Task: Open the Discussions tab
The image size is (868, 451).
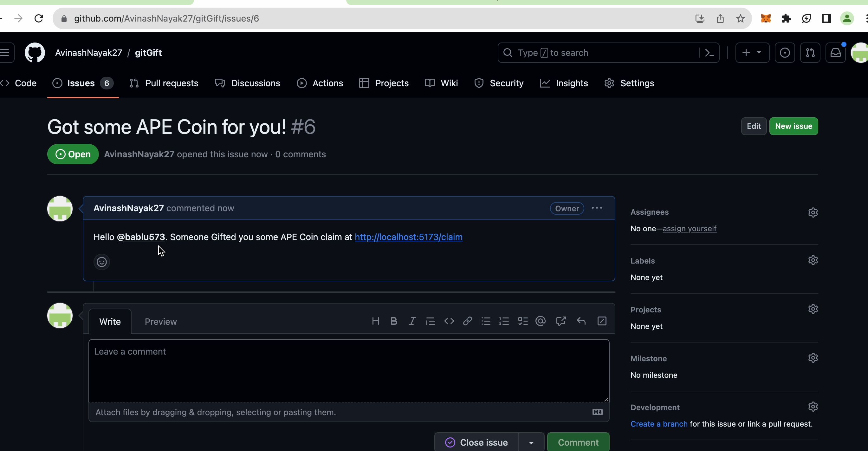Action: 248,83
